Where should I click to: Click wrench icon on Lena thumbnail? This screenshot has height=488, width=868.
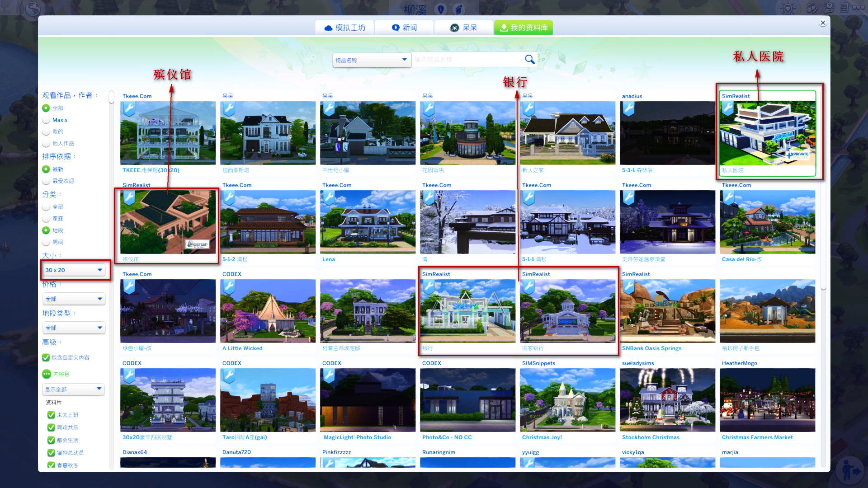pyautogui.click(x=329, y=198)
